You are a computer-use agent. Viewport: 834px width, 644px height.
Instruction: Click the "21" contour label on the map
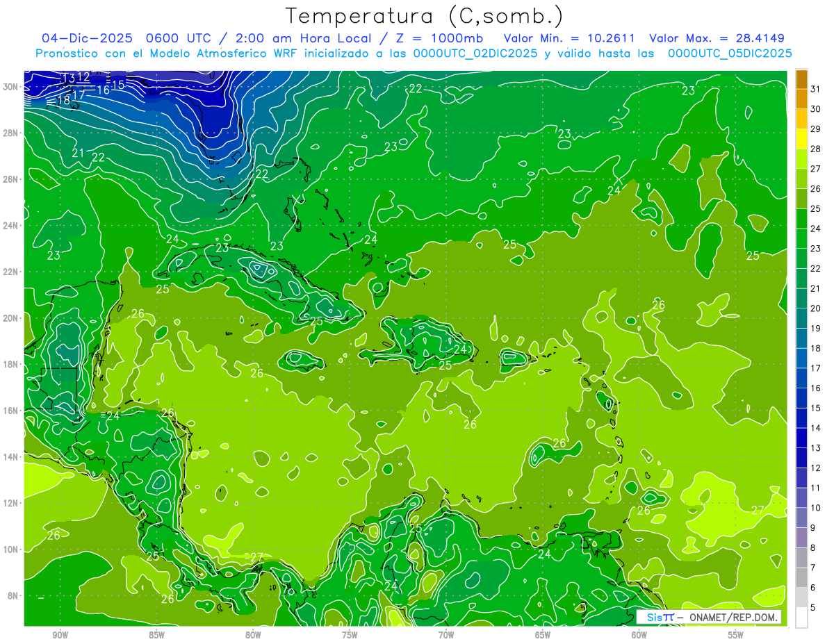(x=78, y=152)
